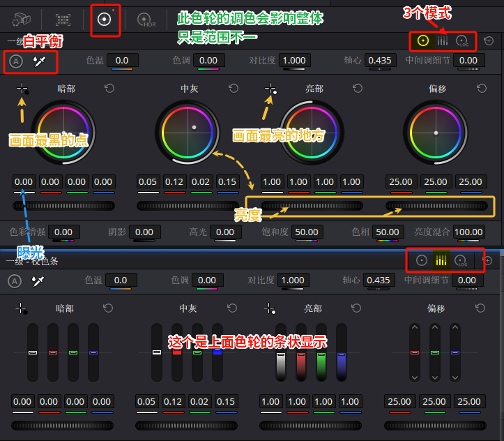Select 暗部 black point picker in 校色条 panel
This screenshot has height=441, width=504.
pyautogui.click(x=21, y=308)
